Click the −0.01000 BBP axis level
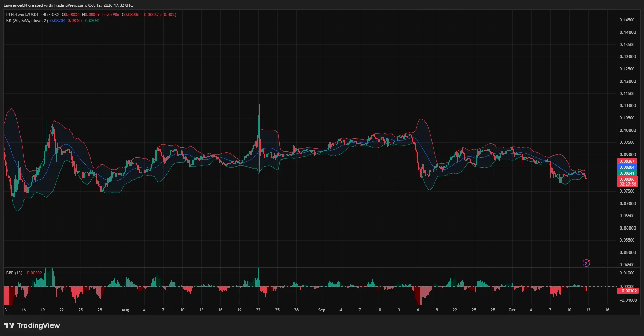This screenshot has height=336, width=644. [x=627, y=300]
